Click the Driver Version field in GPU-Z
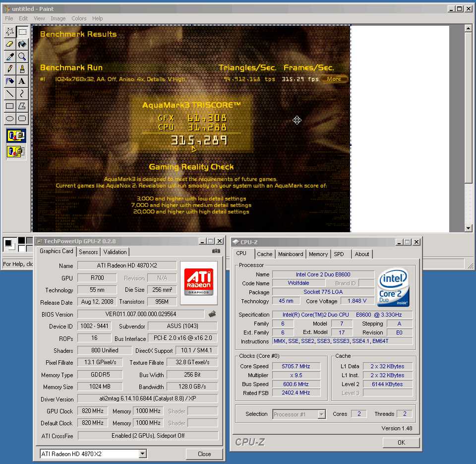 click(x=148, y=398)
